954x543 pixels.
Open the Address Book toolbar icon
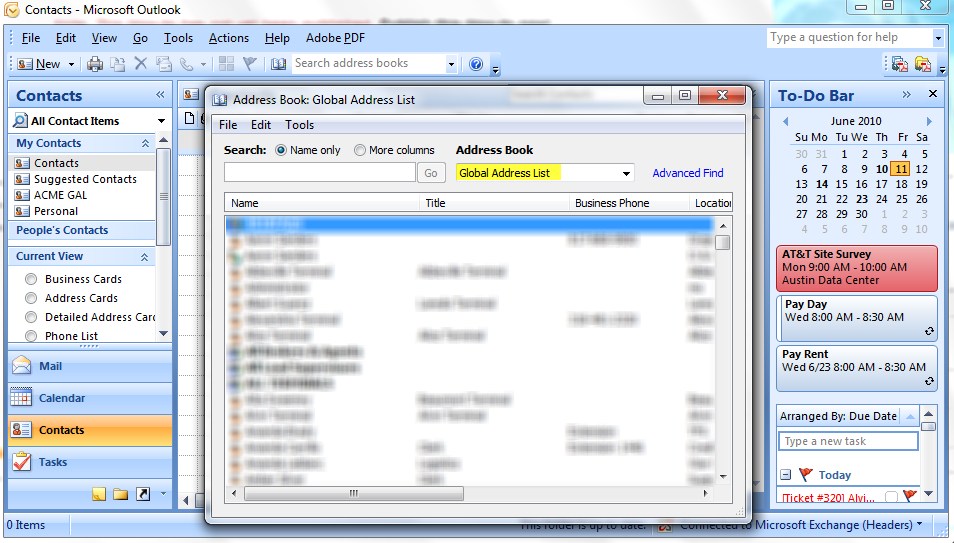coord(279,64)
